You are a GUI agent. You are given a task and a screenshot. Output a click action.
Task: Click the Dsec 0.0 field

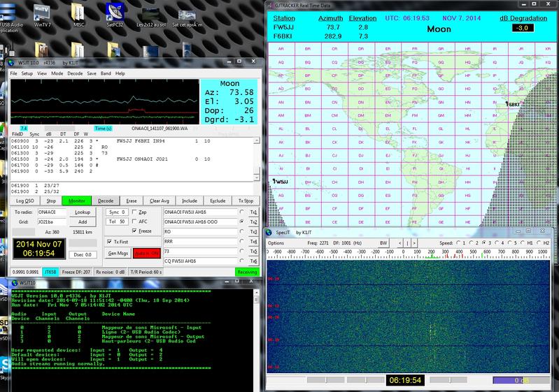coord(83,254)
